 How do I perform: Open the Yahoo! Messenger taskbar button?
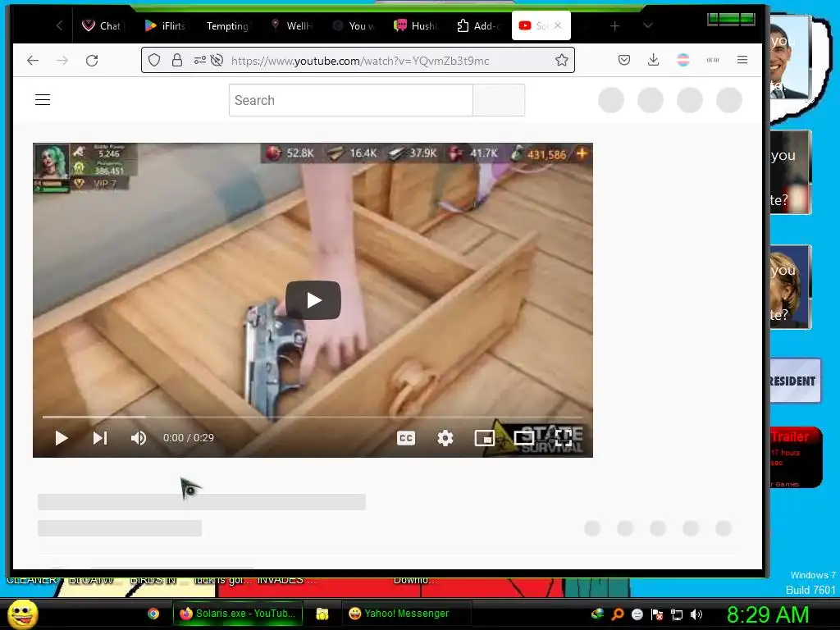(406, 614)
